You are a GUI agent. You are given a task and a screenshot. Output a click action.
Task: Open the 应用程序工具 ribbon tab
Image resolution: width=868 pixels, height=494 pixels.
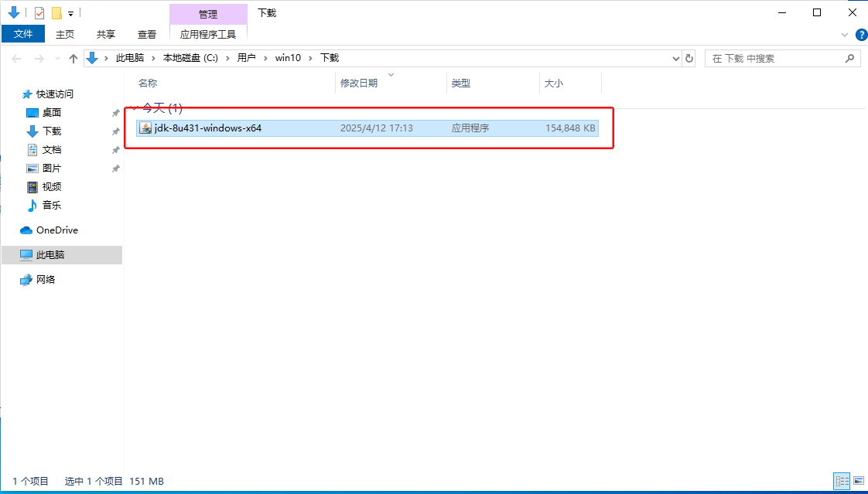(x=207, y=34)
